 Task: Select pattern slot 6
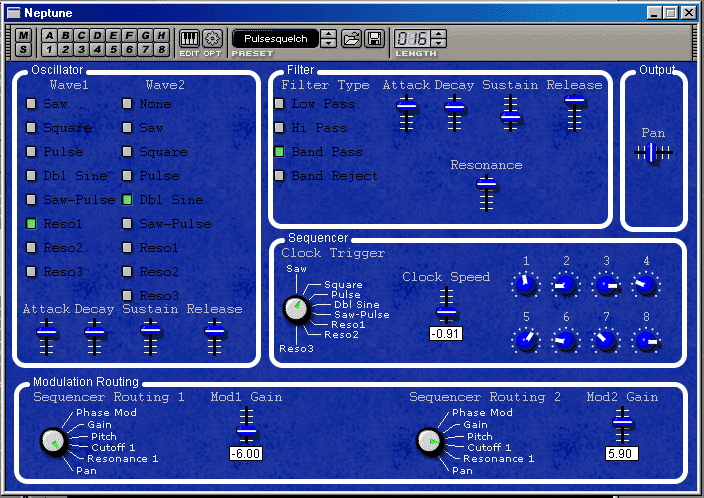(129, 49)
